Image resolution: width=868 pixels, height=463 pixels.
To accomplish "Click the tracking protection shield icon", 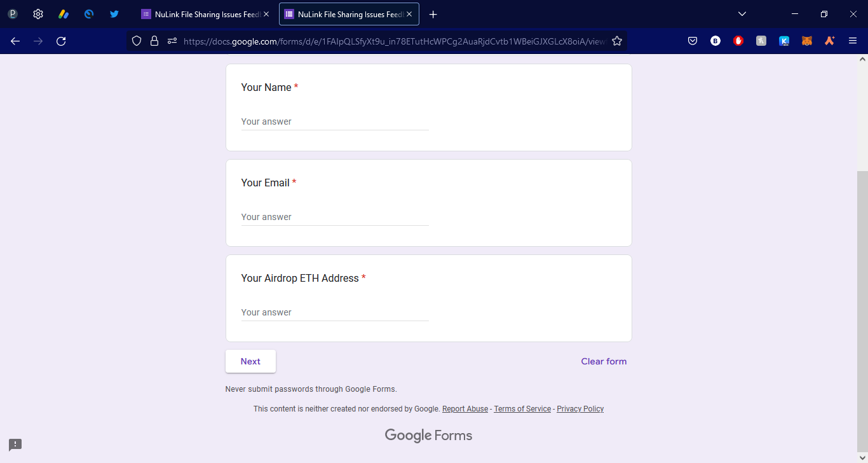I will coord(136,41).
